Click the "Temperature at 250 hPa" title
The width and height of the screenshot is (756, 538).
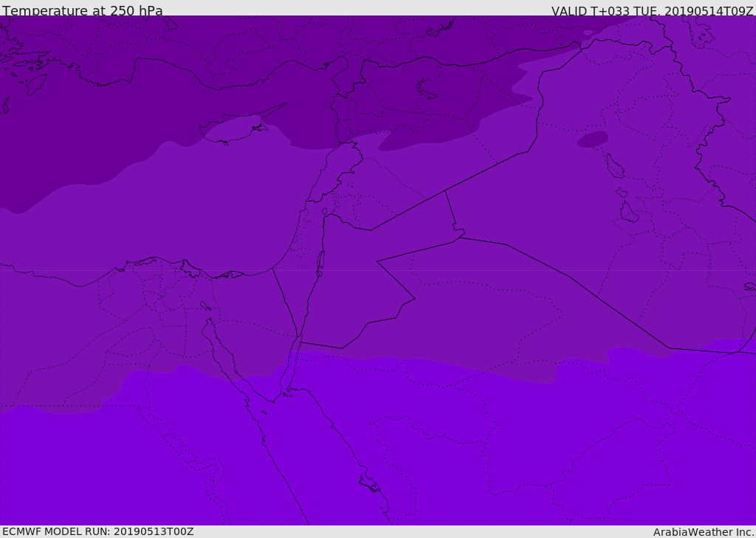(83, 10)
